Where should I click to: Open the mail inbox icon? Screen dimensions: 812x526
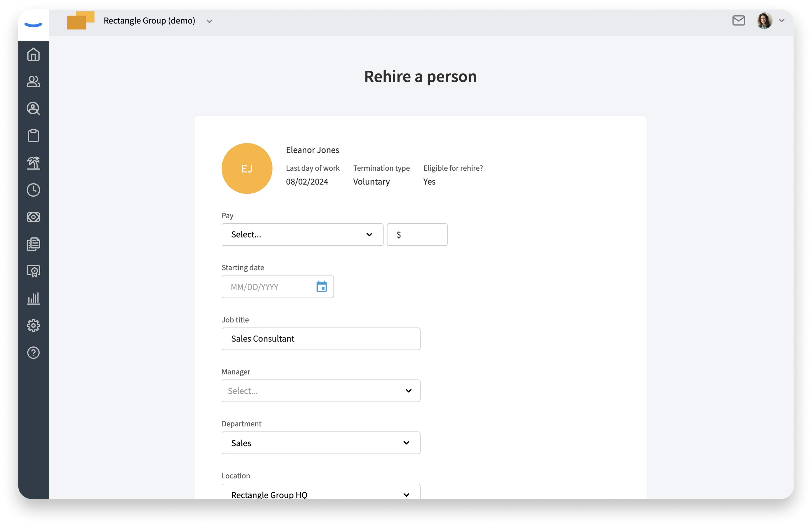(x=738, y=21)
